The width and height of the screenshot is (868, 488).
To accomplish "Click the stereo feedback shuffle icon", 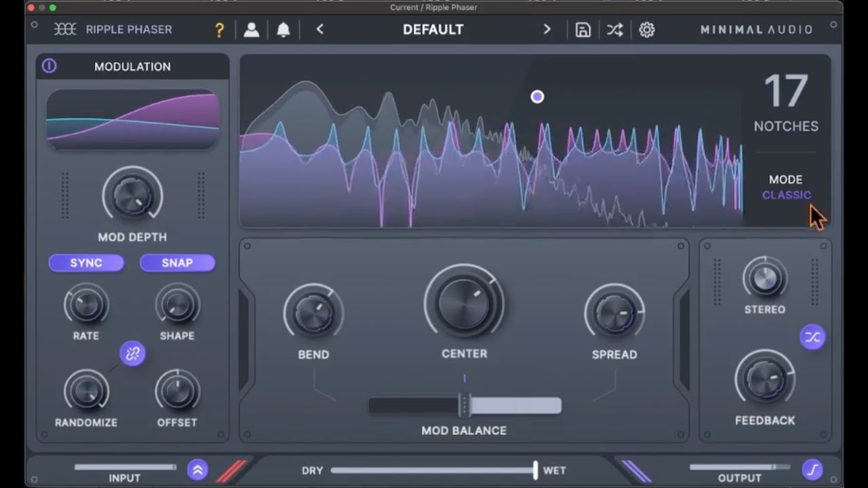I will 812,337.
